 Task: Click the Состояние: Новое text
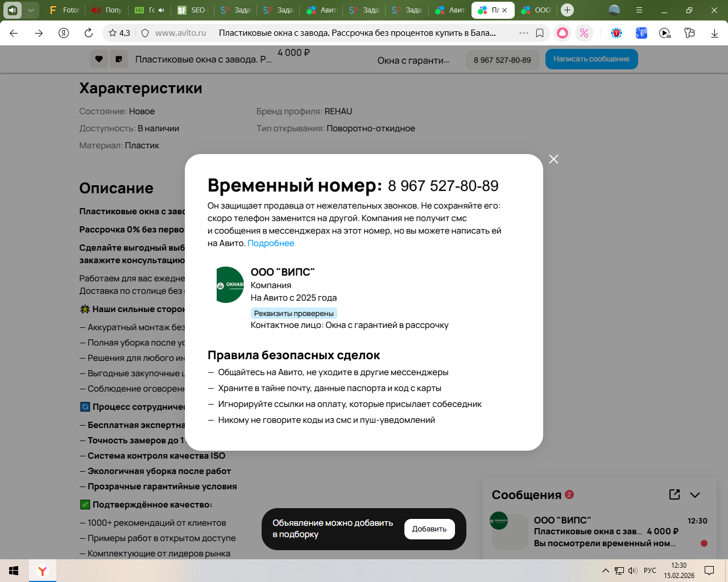(117, 111)
